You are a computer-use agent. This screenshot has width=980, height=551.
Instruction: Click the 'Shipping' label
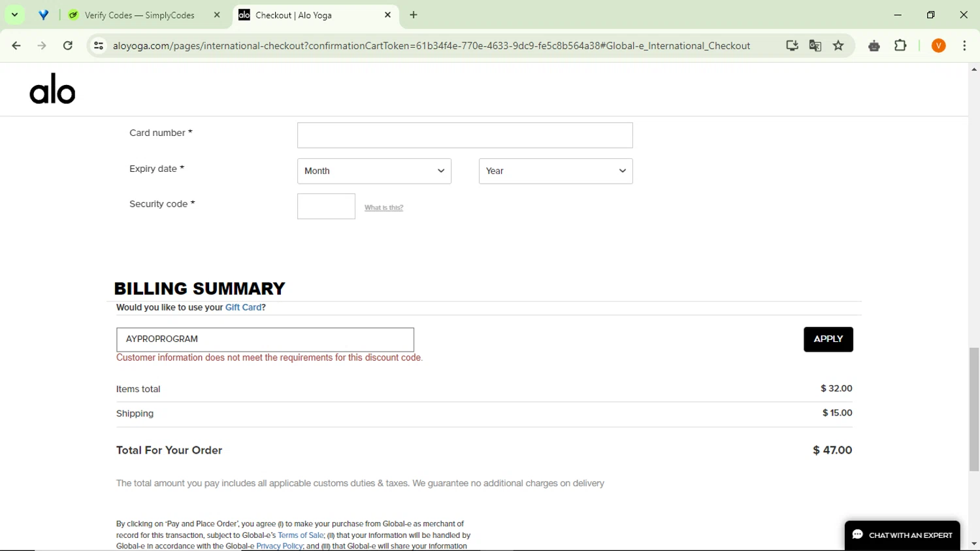tap(135, 414)
